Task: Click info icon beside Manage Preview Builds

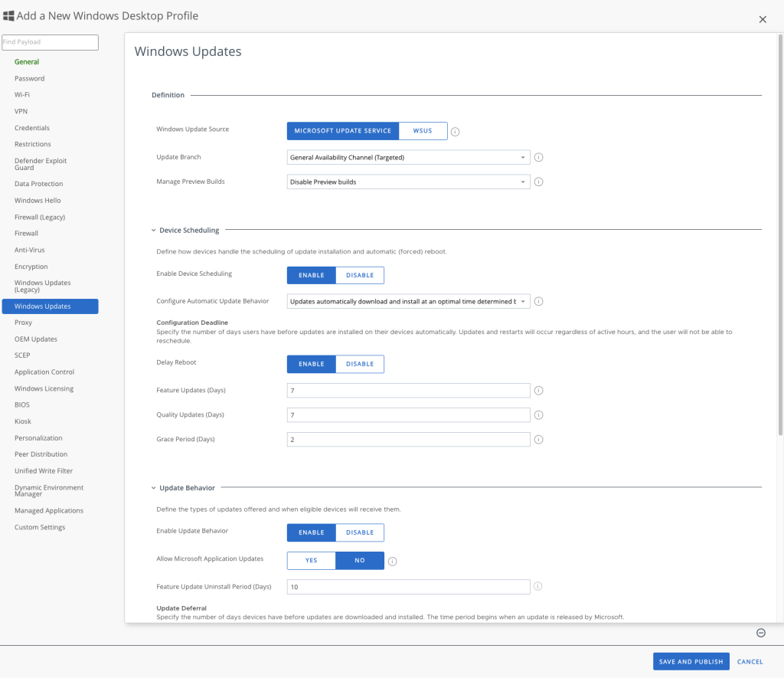Action: (538, 182)
